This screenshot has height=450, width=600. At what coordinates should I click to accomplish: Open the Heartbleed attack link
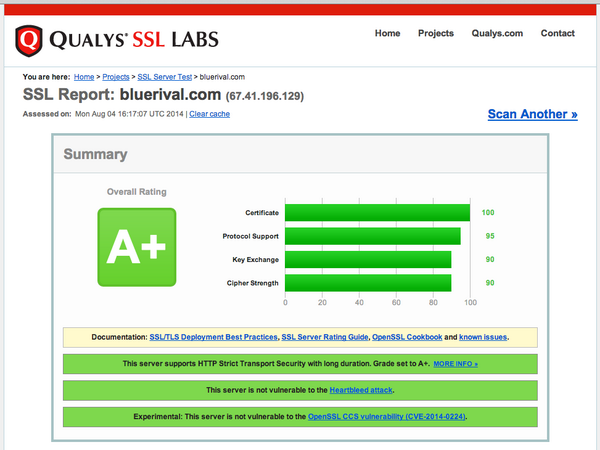(x=361, y=390)
